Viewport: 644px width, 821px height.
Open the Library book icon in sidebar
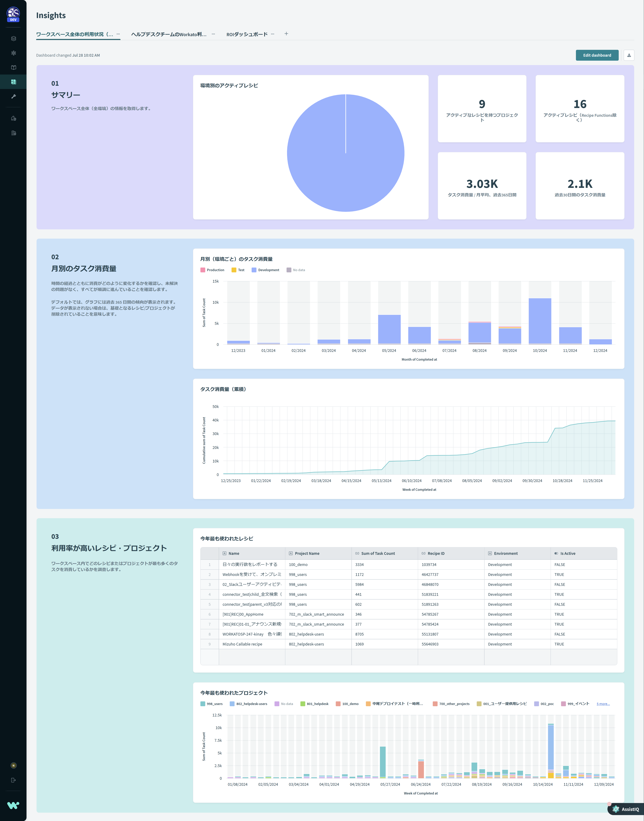click(14, 67)
